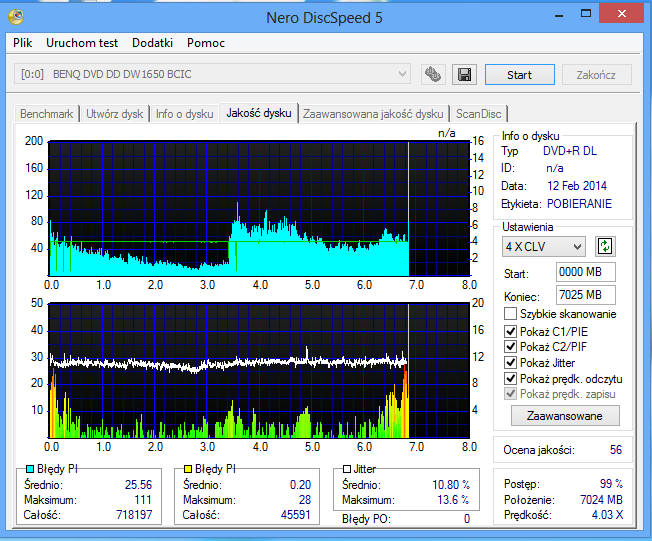
Task: Click the PI total value 718197
Action: pyautogui.click(x=134, y=515)
